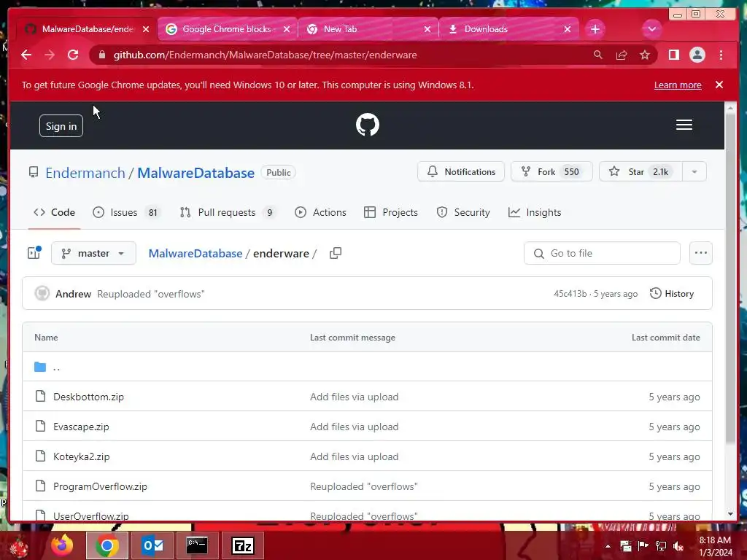Open the parent folder icon row
Viewport: 747px width, 560px height.
[x=367, y=367]
